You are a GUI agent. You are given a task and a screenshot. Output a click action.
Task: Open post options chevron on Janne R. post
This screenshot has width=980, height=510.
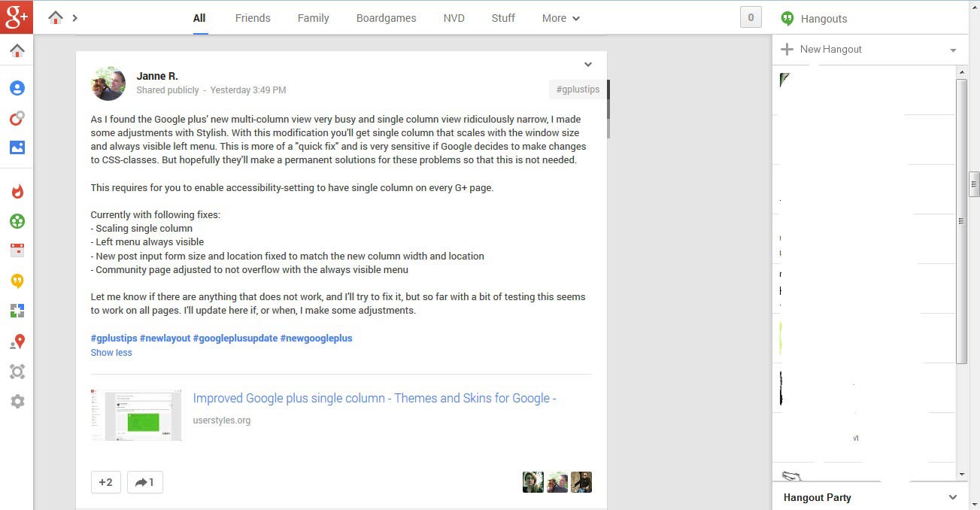(x=588, y=65)
